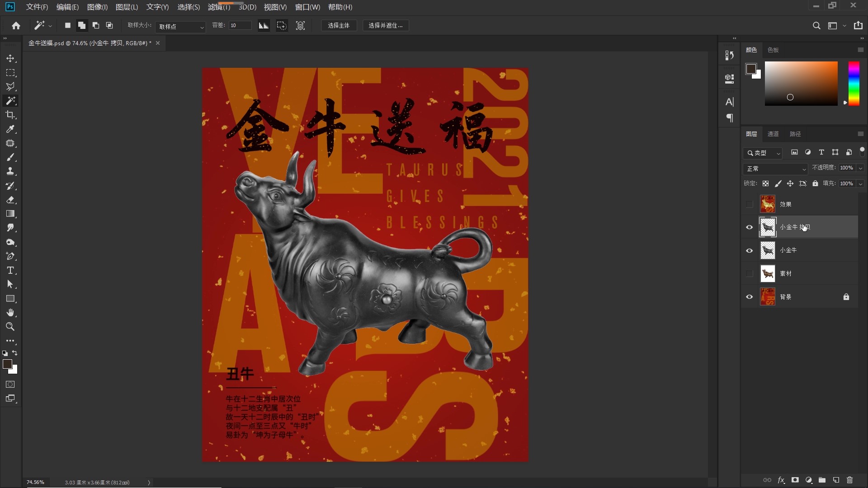
Task: Open the layer filter 类型 dropdown
Action: pyautogui.click(x=763, y=153)
